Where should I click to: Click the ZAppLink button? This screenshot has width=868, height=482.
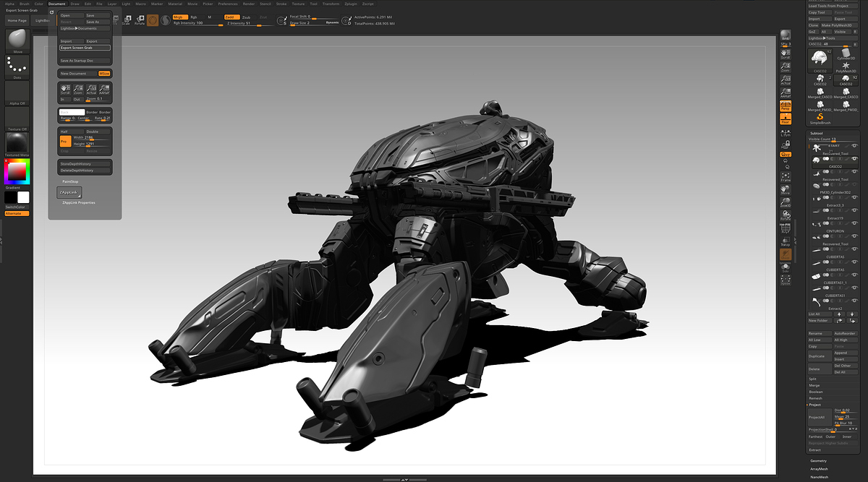(x=69, y=192)
